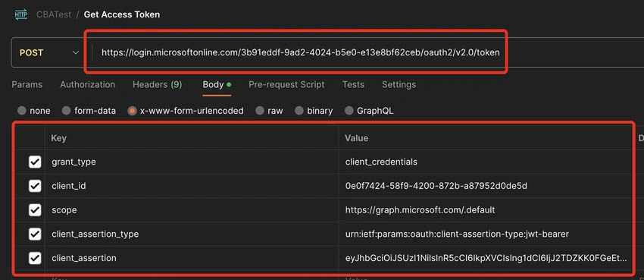The width and height of the screenshot is (644, 280).
Task: Open the Settings tab
Action: [x=399, y=85]
